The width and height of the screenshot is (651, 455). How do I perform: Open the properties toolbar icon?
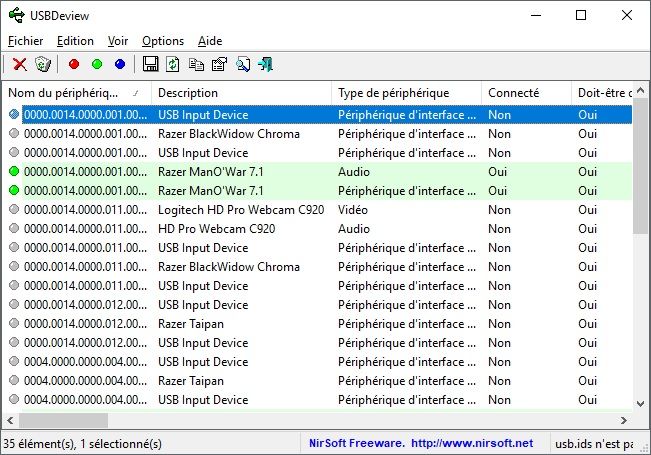(x=219, y=64)
